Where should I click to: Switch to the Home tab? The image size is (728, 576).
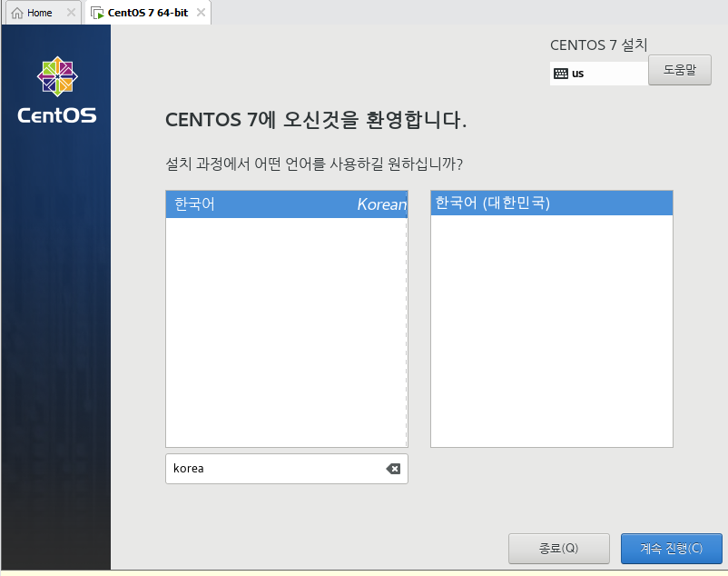[44, 13]
